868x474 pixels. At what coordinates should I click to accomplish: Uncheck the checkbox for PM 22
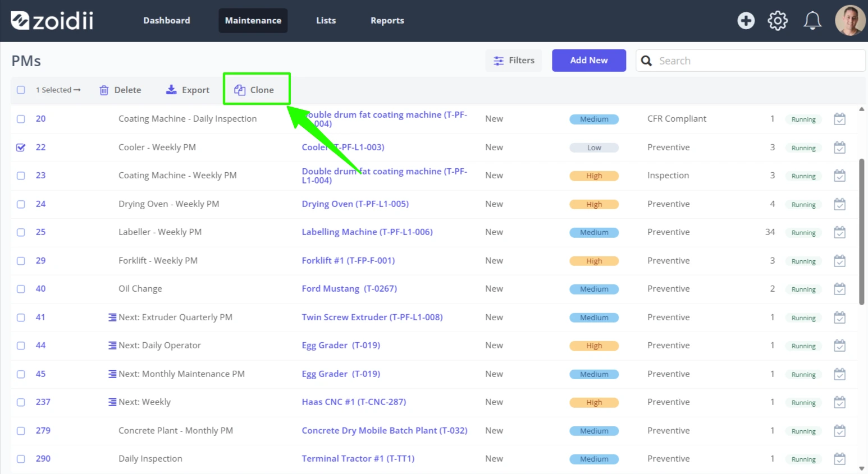tap(21, 148)
